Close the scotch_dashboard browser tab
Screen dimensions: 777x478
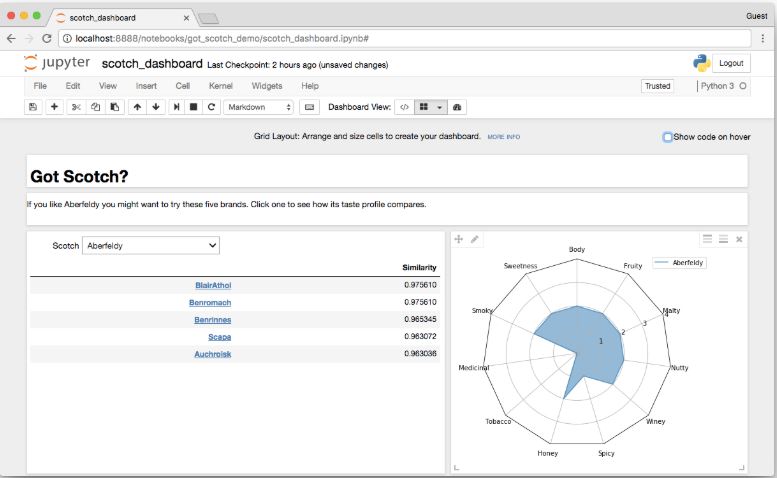(x=186, y=18)
